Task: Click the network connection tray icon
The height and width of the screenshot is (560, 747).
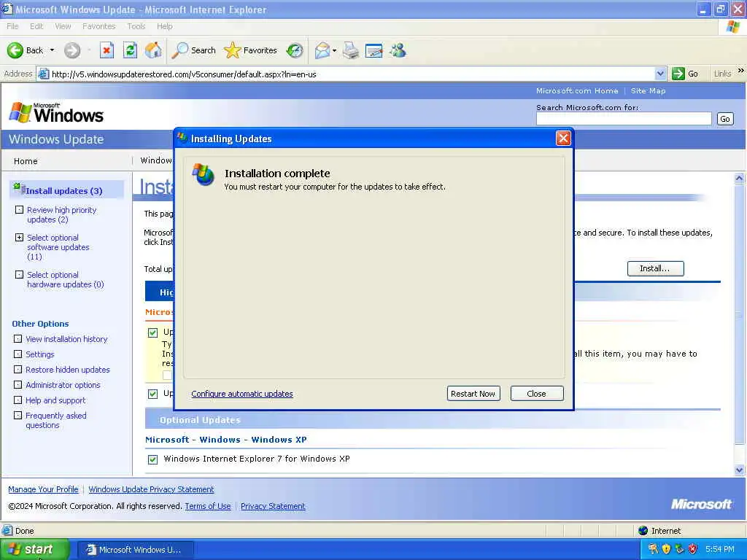Action: click(x=679, y=549)
